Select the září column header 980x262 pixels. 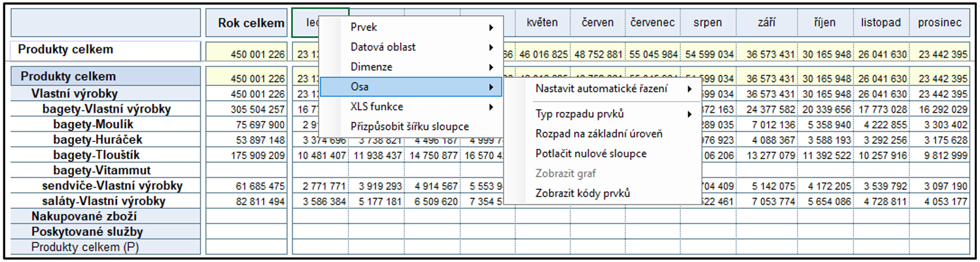click(767, 22)
